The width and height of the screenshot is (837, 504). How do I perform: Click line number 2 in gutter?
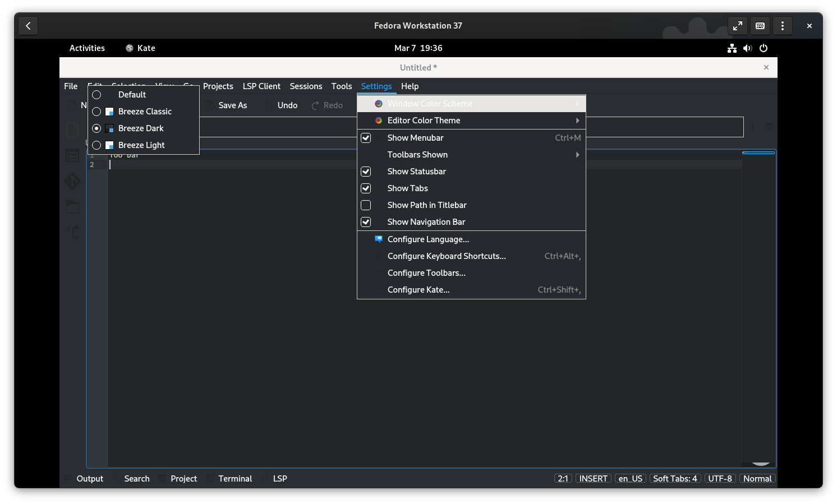[x=92, y=165]
